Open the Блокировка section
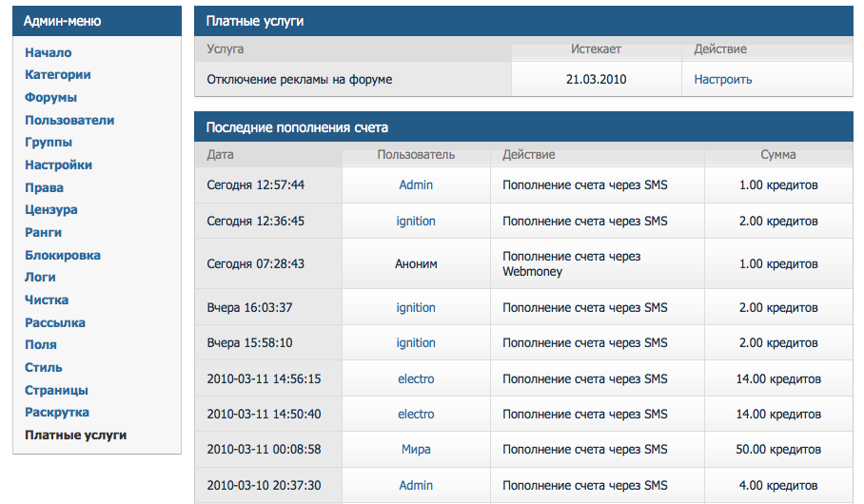 [63, 256]
